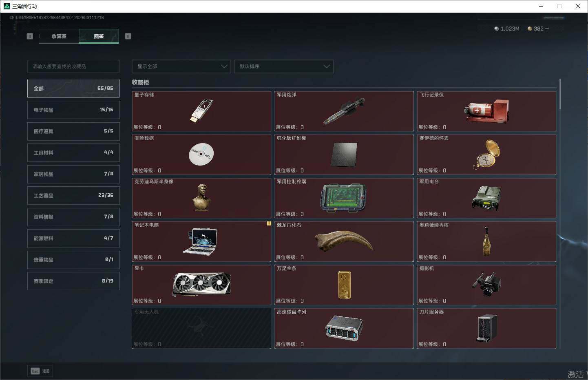588x380 pixels.
Task: Open the 家居物品 category
Action: pyautogui.click(x=73, y=174)
